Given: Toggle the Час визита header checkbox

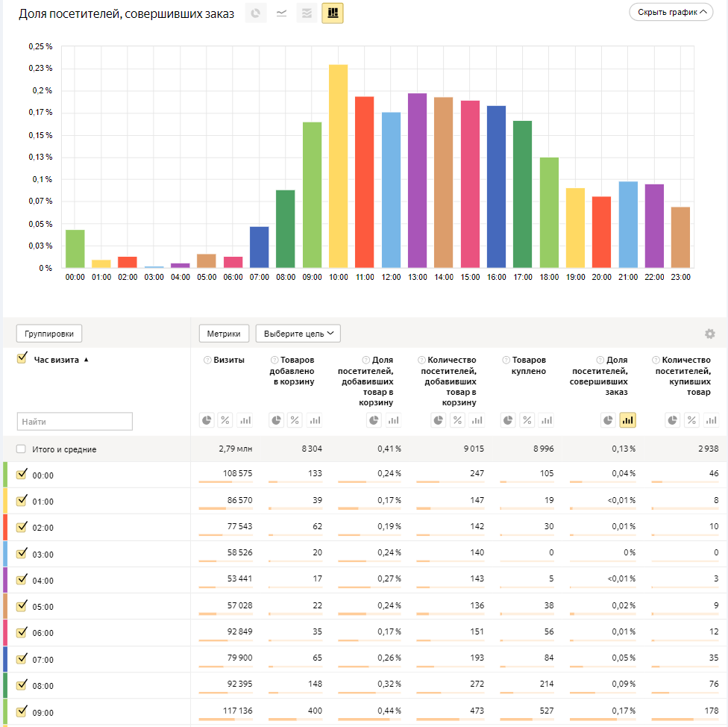Looking at the screenshot, I should point(22,359).
